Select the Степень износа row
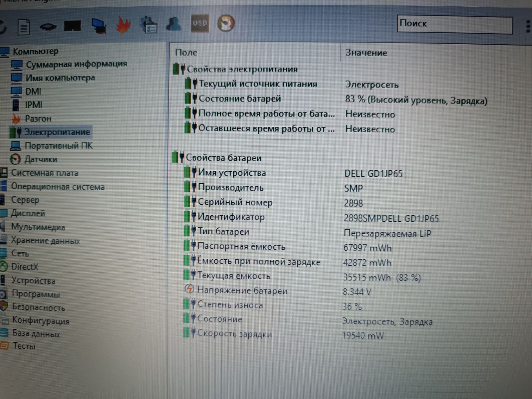 point(273,305)
